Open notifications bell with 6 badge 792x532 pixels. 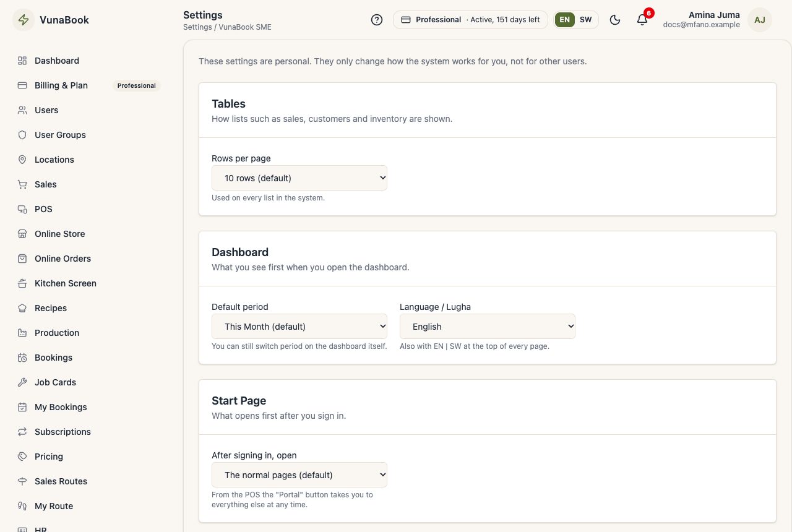(x=642, y=20)
